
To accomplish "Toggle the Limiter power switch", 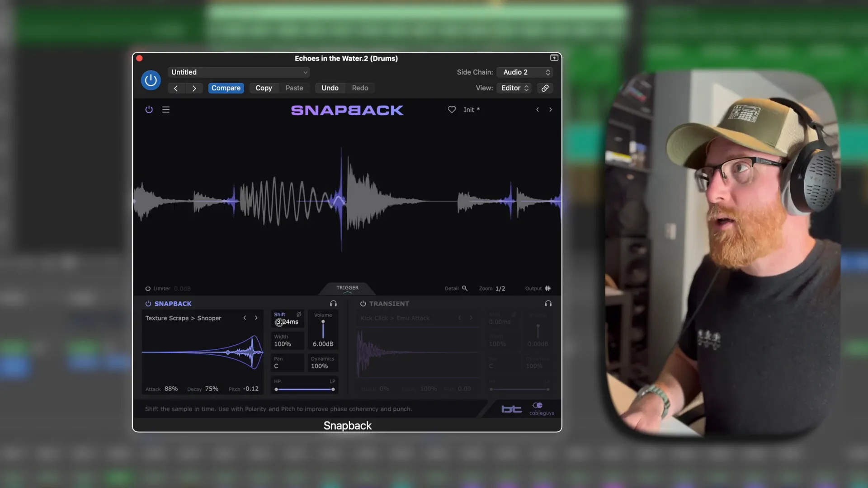I will (x=148, y=288).
